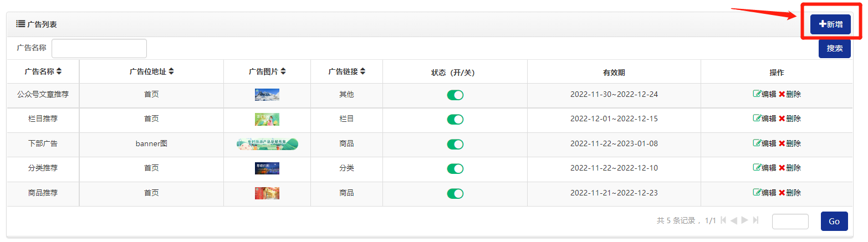Disable the 下部广告 status switch

tap(455, 144)
